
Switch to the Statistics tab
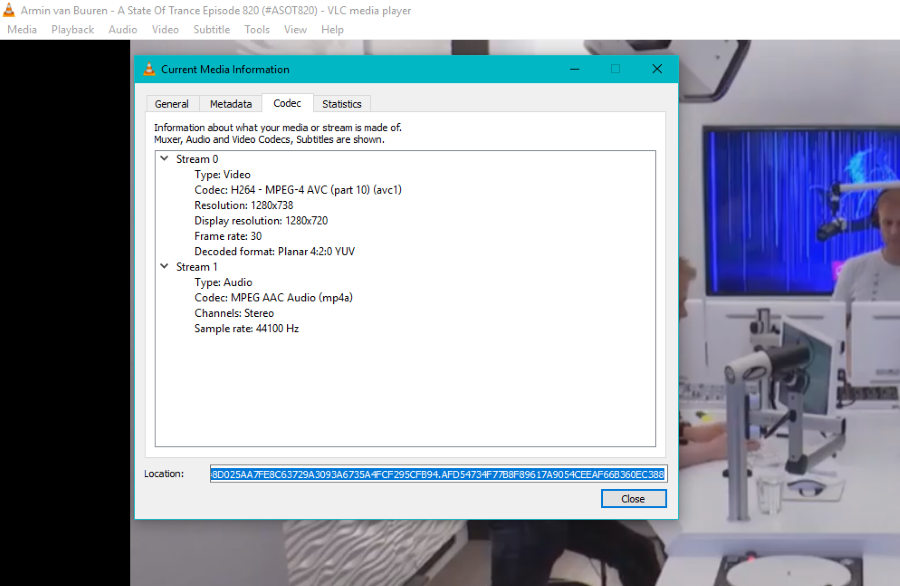tap(342, 104)
